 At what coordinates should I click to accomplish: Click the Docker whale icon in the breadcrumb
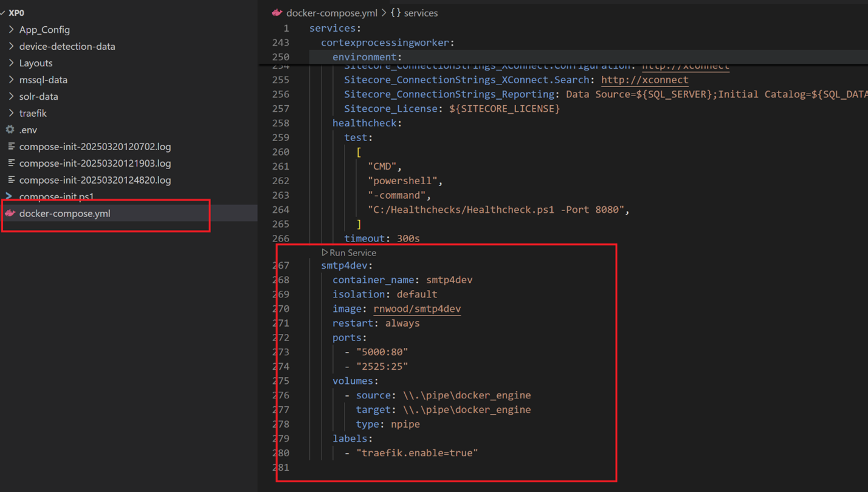point(277,13)
